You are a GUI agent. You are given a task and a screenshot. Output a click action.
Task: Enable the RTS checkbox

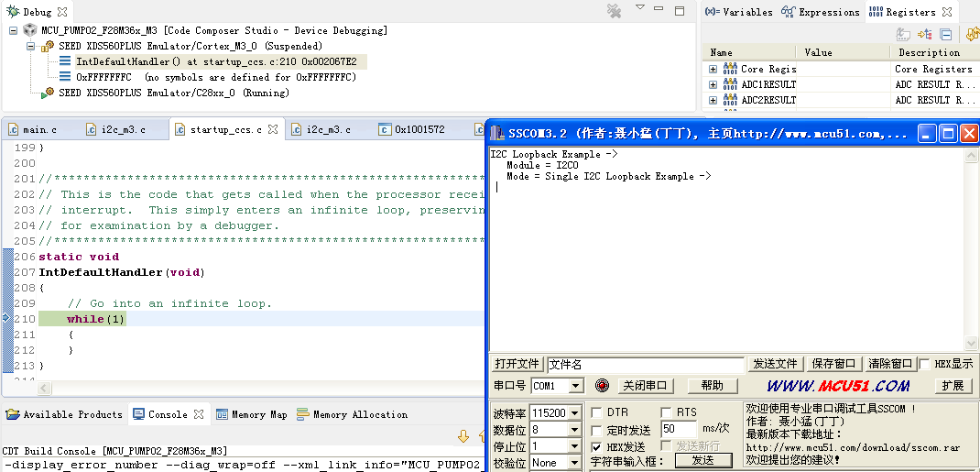click(666, 412)
